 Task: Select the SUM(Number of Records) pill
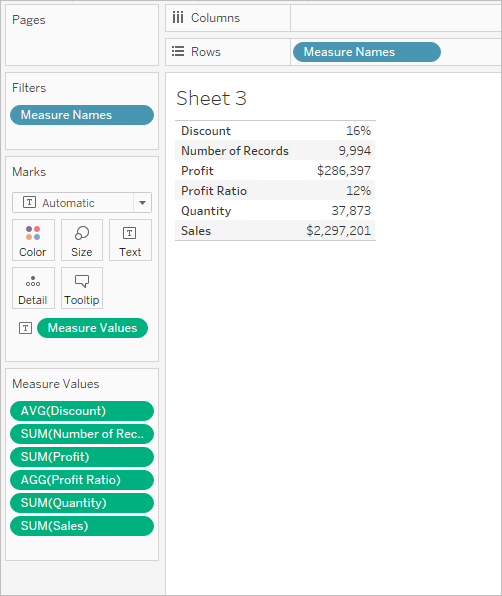pos(82,434)
